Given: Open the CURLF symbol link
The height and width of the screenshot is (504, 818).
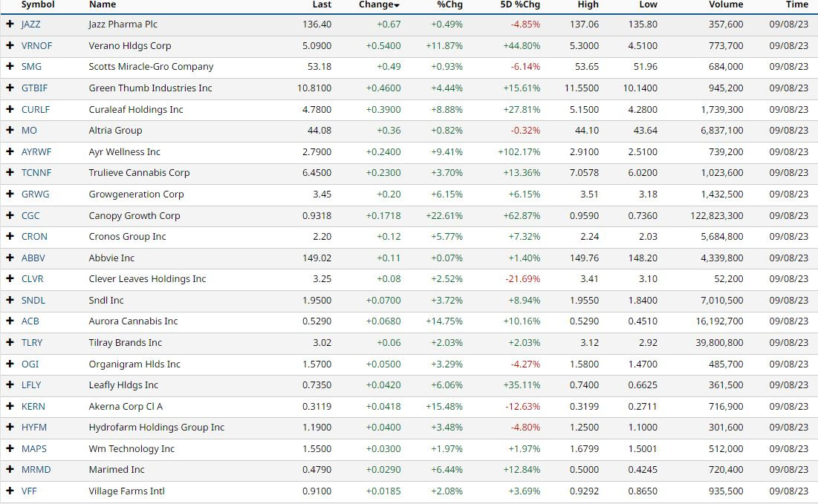Looking at the screenshot, I should [36, 109].
